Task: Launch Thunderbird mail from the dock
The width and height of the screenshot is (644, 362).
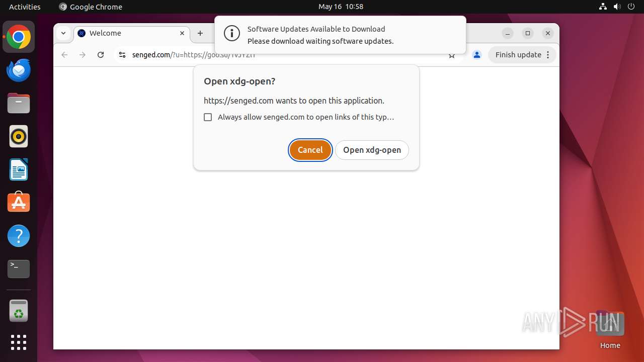Action: coord(19,70)
